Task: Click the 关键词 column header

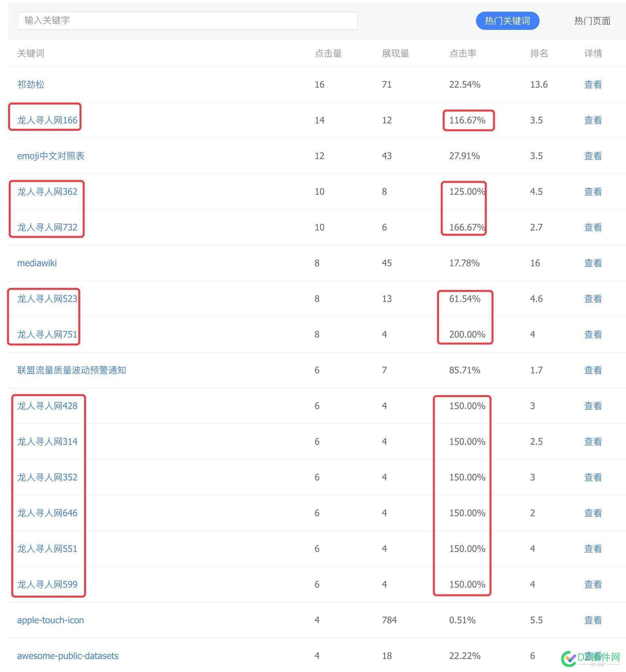Action: 31,54
